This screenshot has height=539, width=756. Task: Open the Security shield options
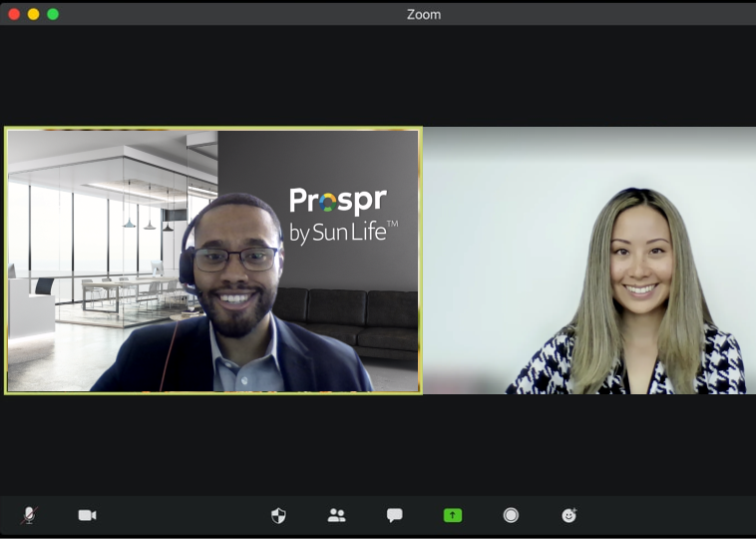pos(278,515)
